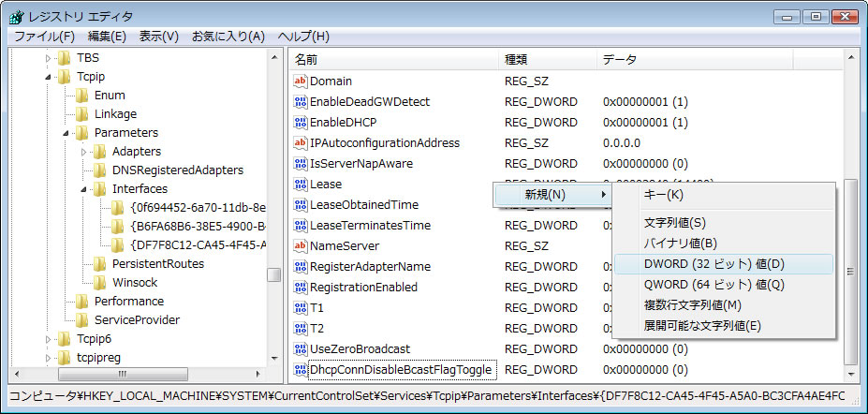Expand the Adapters tree node
Viewport: 868px width, 414px height.
click(x=83, y=152)
